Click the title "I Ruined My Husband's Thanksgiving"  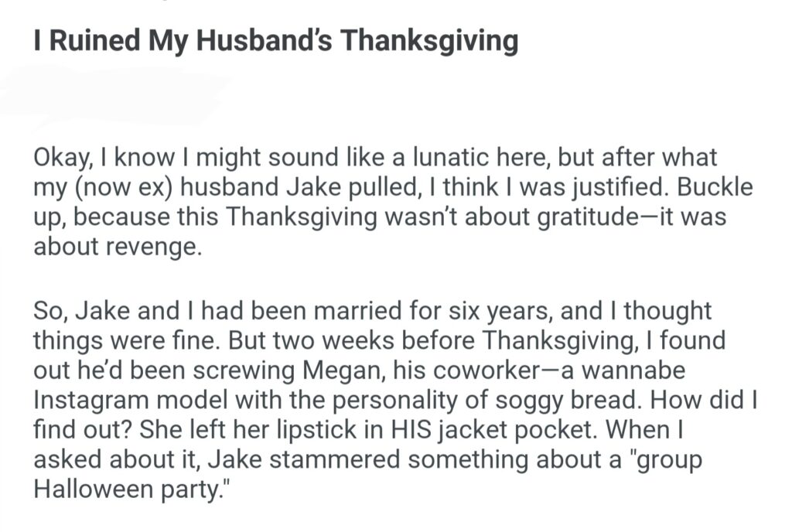(275, 40)
